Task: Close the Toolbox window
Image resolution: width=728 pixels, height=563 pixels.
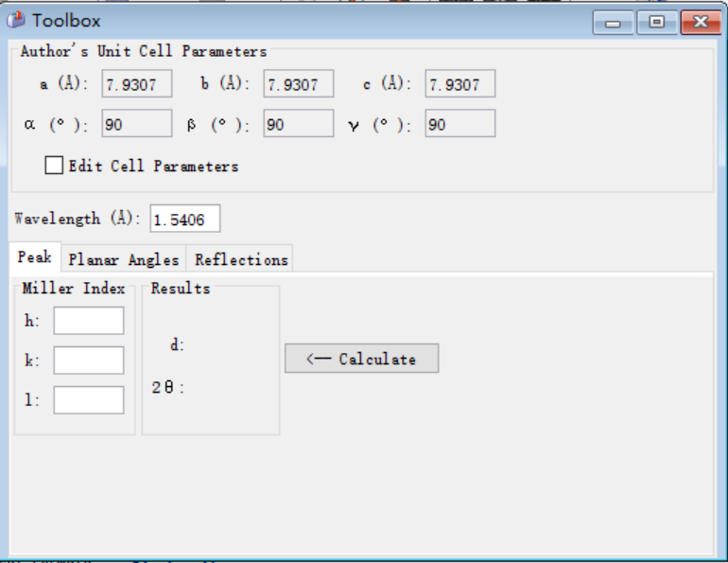Action: [701, 23]
